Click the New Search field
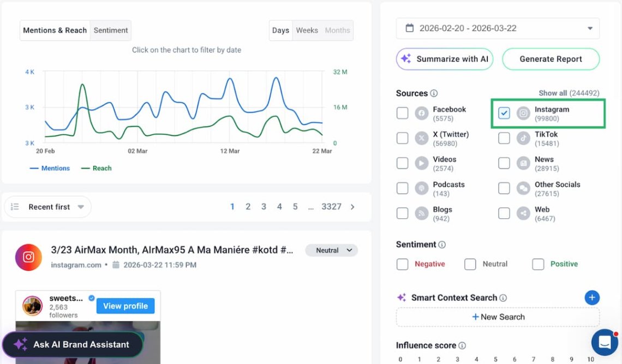Viewport: 622px width, 364px height. pyautogui.click(x=498, y=317)
